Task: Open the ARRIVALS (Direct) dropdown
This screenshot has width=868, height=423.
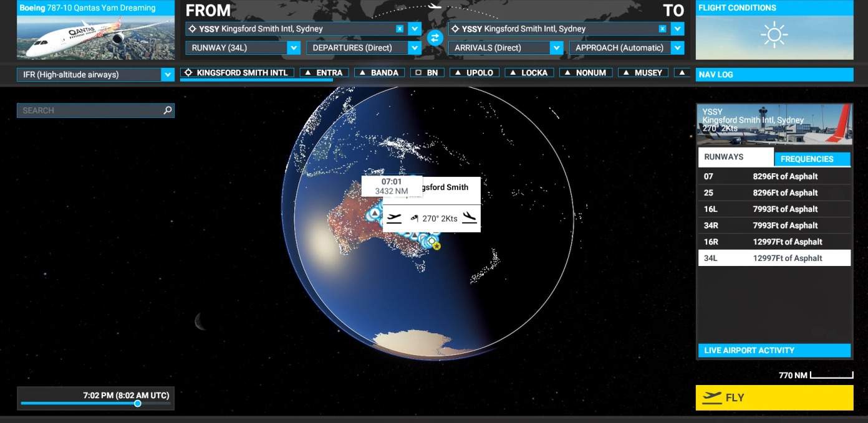Action: pyautogui.click(x=557, y=48)
